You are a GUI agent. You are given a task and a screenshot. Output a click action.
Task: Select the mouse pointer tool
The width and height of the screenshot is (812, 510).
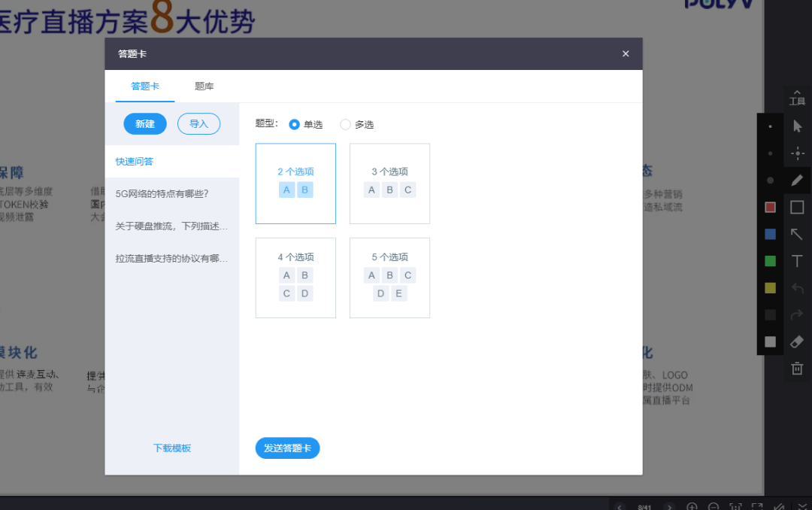tap(797, 126)
